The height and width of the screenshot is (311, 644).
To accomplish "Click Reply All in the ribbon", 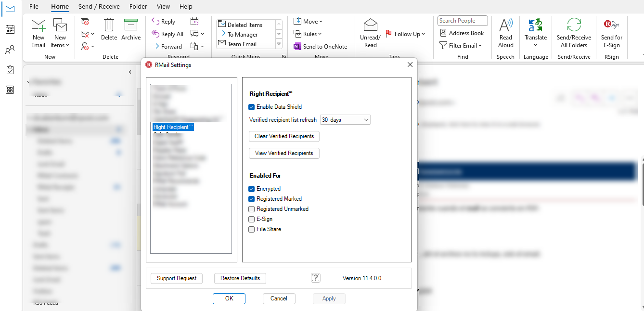I will click(x=167, y=34).
